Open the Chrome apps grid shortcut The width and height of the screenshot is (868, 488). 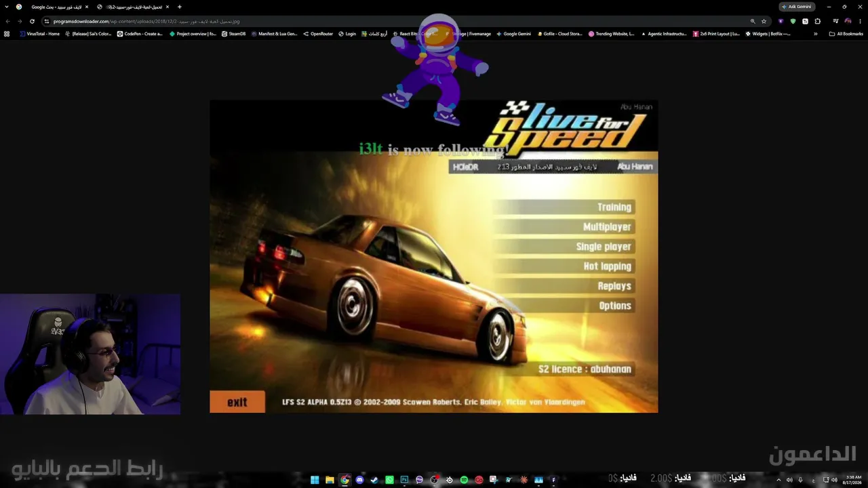coord(7,33)
